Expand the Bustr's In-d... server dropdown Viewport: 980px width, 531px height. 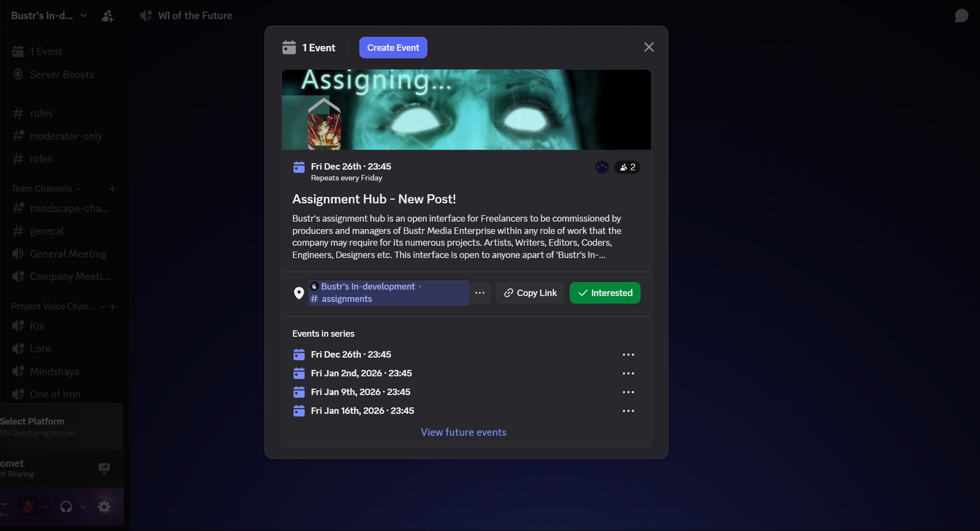point(84,15)
